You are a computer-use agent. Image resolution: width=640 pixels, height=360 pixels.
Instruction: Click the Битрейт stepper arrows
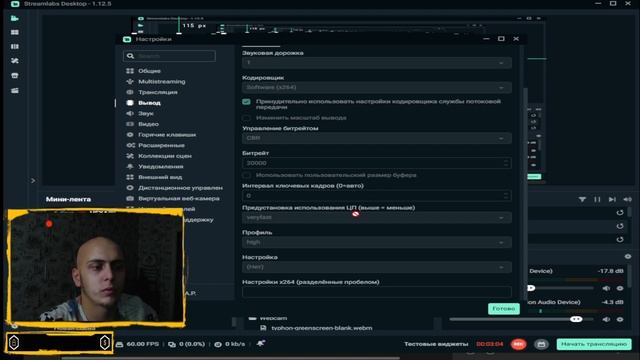506,163
